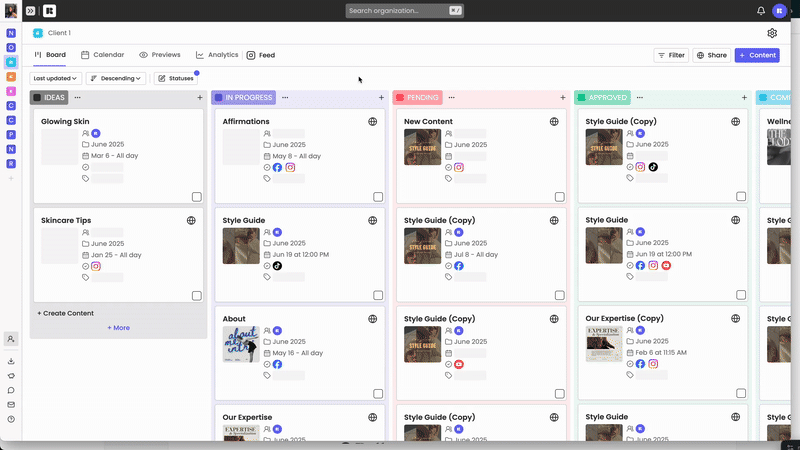Click the blue + Content button
This screenshot has width=800, height=450.
point(757,55)
